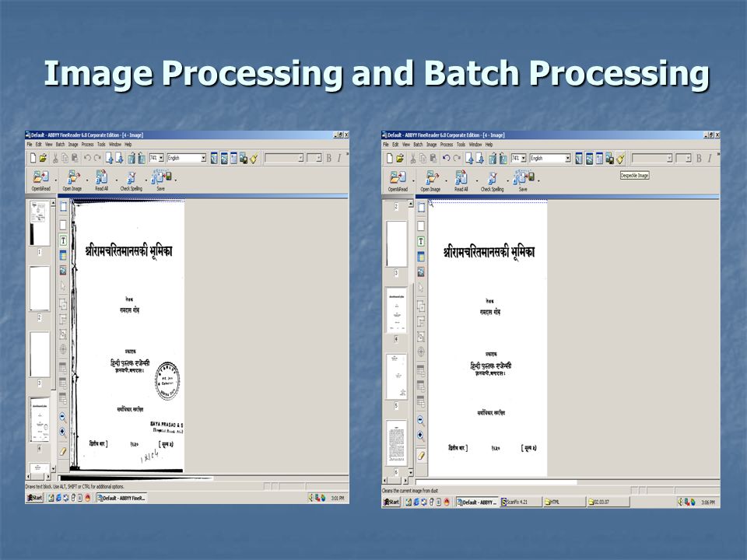
Task: Select the Eraser tool in right window
Action: [421, 455]
